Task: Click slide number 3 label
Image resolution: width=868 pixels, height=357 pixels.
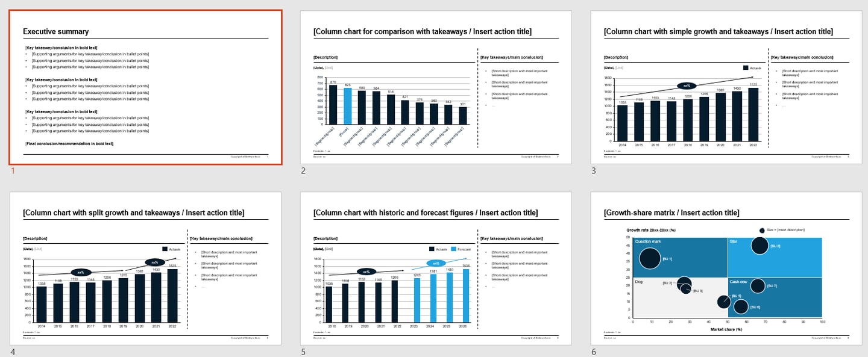Action: pyautogui.click(x=594, y=171)
